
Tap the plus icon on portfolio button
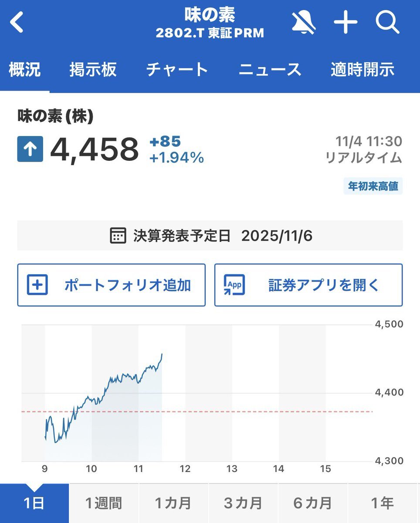(x=37, y=285)
